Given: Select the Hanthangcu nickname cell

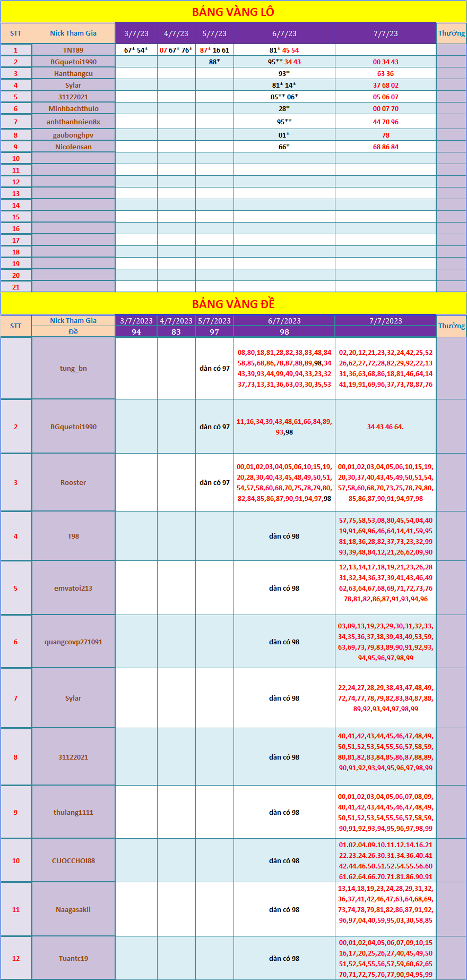Looking at the screenshot, I should [73, 73].
